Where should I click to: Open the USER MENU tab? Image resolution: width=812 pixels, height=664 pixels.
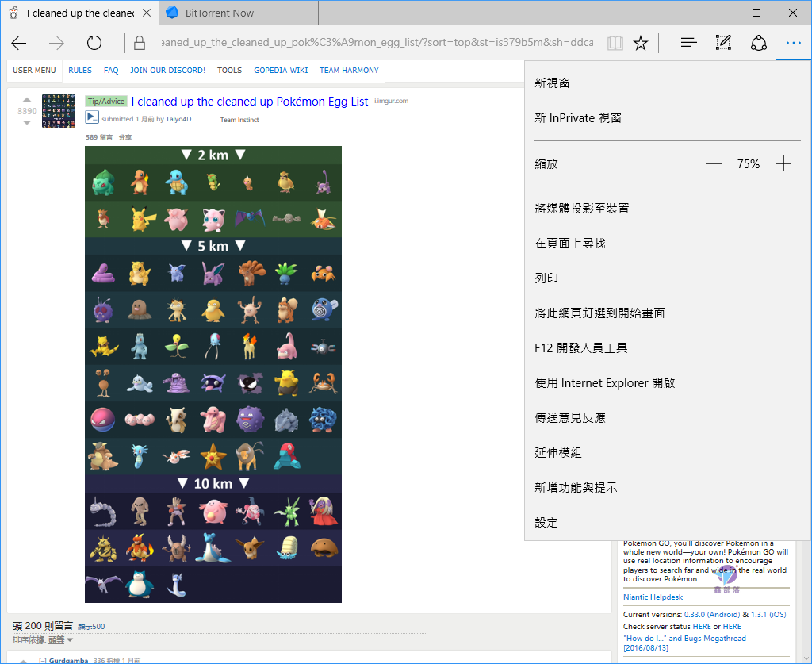(x=34, y=71)
